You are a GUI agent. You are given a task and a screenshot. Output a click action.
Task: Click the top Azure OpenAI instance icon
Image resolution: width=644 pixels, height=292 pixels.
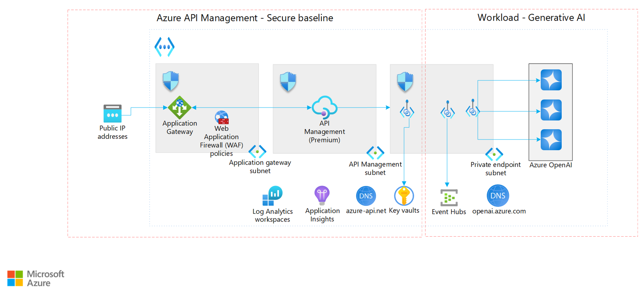tap(551, 80)
